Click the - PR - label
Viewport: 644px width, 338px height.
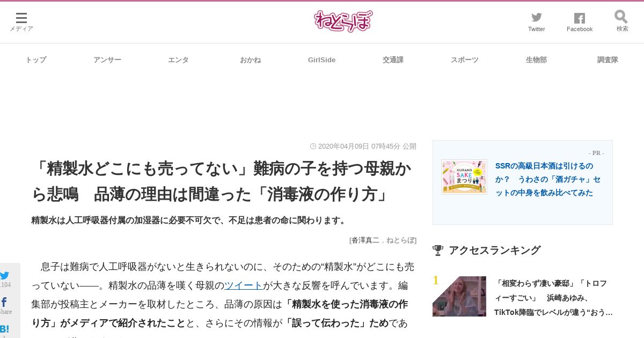coord(596,153)
